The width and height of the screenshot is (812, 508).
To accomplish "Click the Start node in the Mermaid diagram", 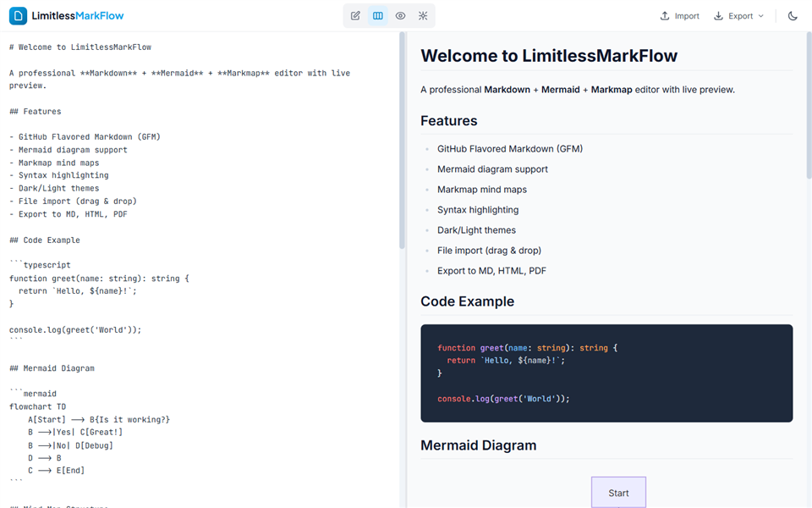I will [x=618, y=493].
